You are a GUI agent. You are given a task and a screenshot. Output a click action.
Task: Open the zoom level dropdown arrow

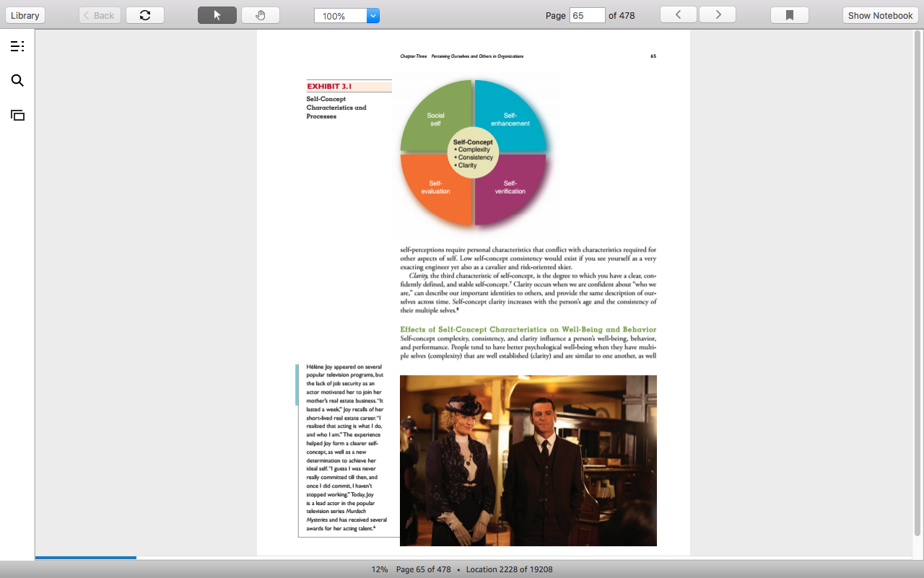[373, 15]
